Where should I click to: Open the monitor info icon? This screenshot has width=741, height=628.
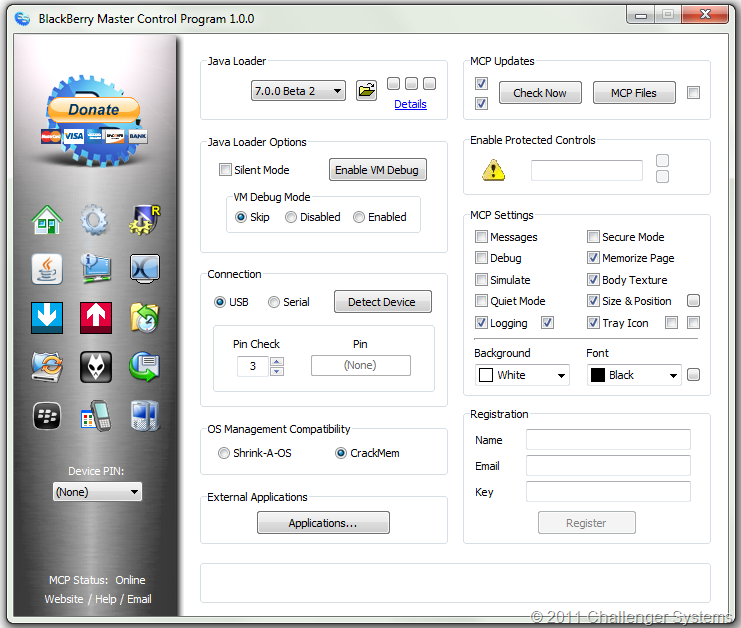coord(96,269)
